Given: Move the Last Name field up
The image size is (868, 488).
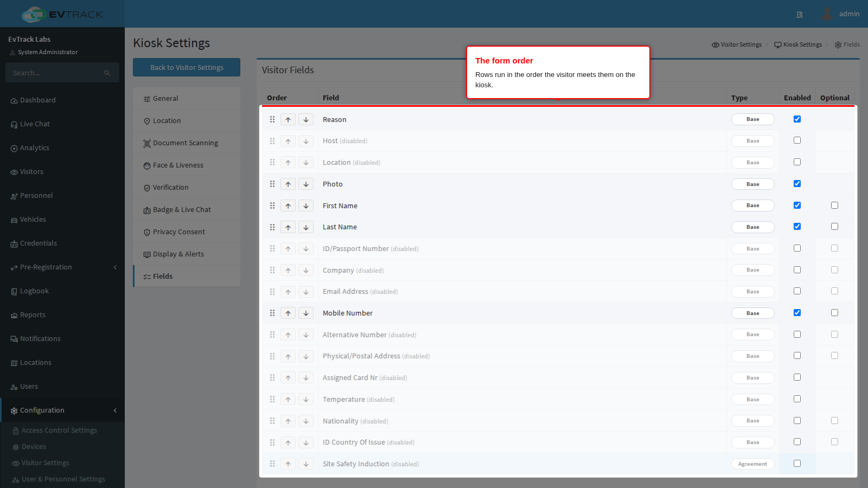Looking at the screenshot, I should coord(288,227).
